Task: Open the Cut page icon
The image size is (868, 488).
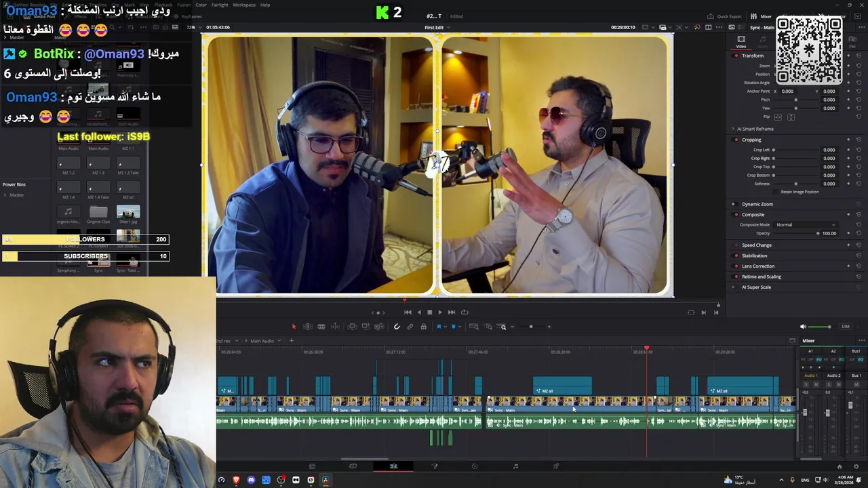Action: click(353, 466)
